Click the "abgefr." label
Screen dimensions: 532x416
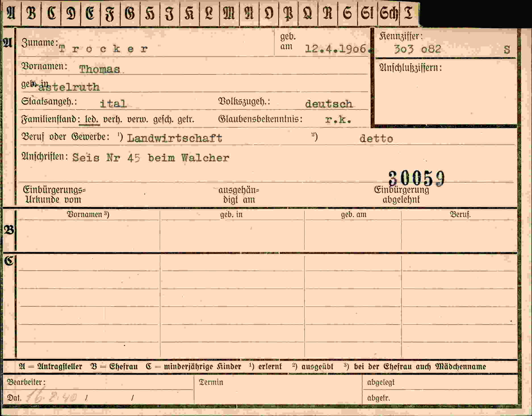coord(379,398)
